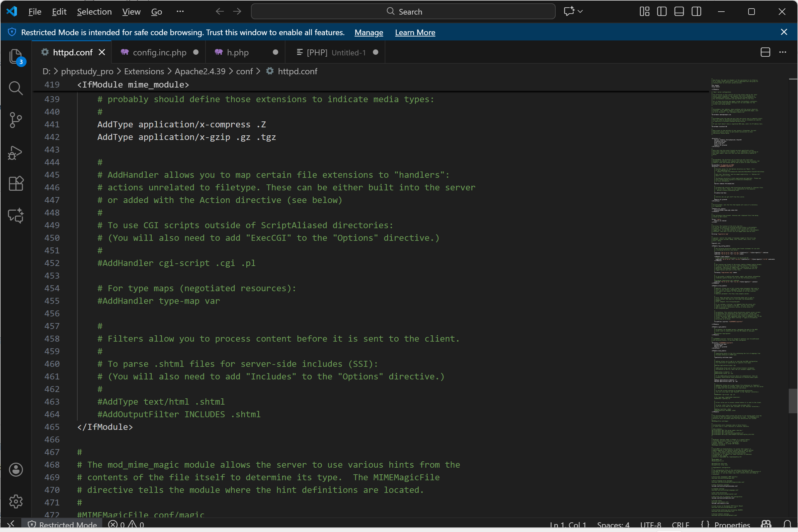
Task: Click the split editor layout icon
Action: tap(765, 52)
